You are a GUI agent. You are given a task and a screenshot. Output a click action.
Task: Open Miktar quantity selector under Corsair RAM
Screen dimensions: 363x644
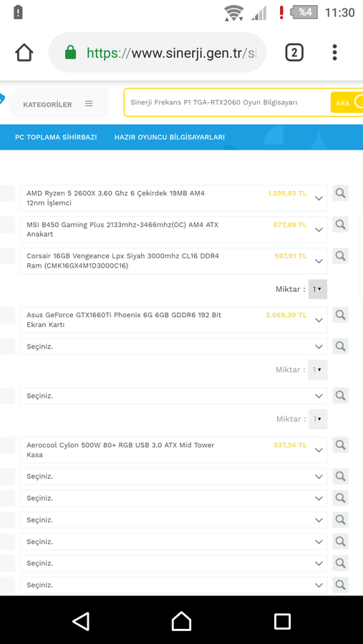point(318,289)
